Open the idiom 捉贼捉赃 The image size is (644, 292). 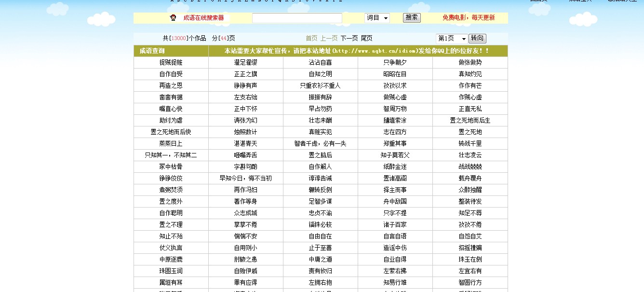click(x=171, y=63)
